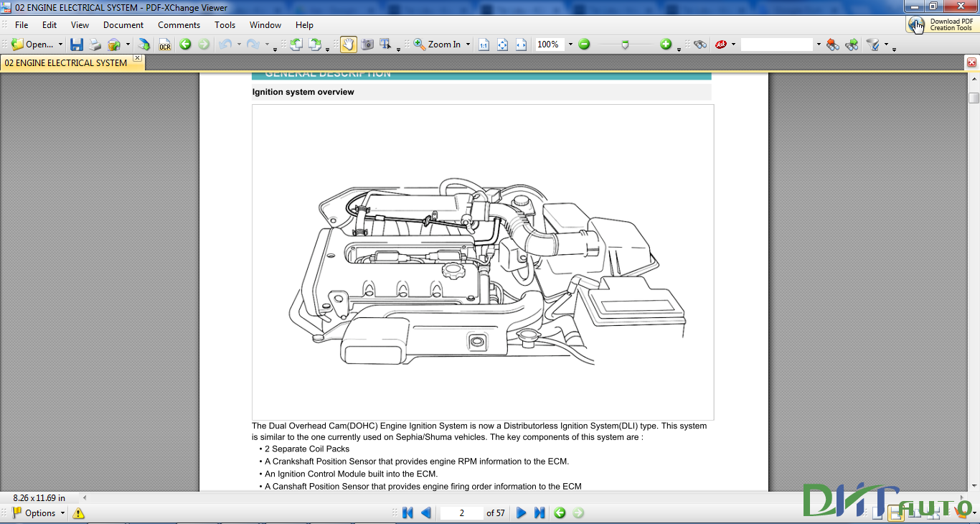Image resolution: width=980 pixels, height=524 pixels.
Task: Run OCR on the current document
Action: click(x=164, y=44)
